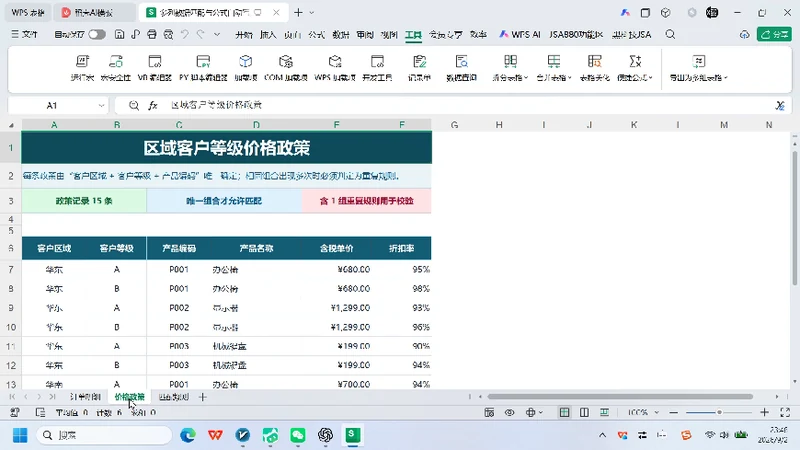Open WPS add-ins
The width and height of the screenshot is (800, 450).
point(335,67)
